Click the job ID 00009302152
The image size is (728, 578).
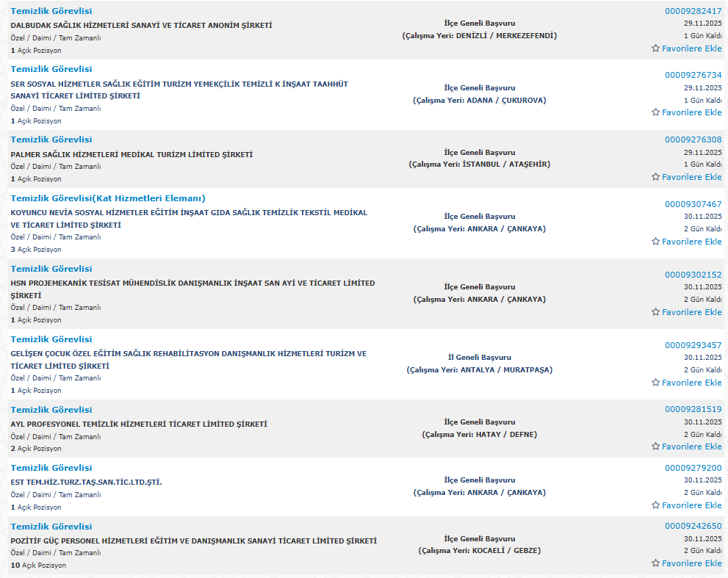click(693, 275)
